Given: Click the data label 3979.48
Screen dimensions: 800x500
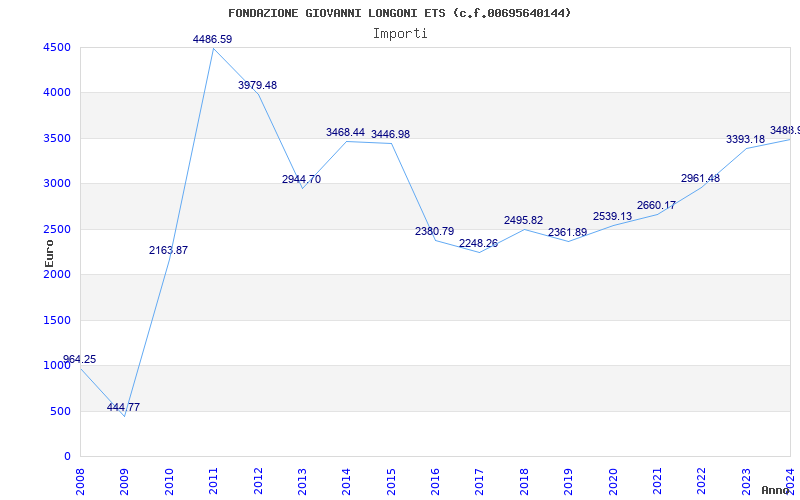Looking at the screenshot, I should point(257,85).
